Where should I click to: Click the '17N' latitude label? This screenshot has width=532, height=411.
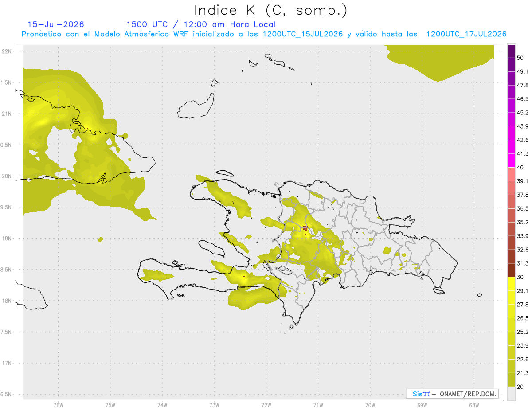click(x=8, y=364)
